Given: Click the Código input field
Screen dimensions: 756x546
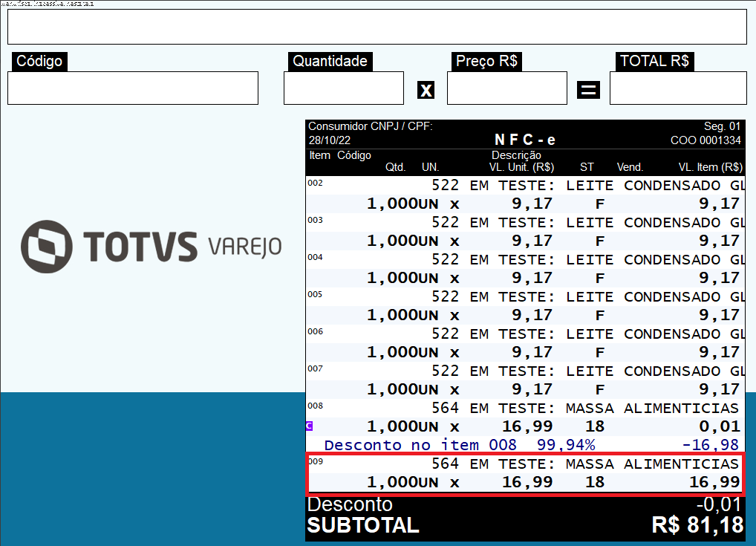Looking at the screenshot, I should (x=133, y=88).
